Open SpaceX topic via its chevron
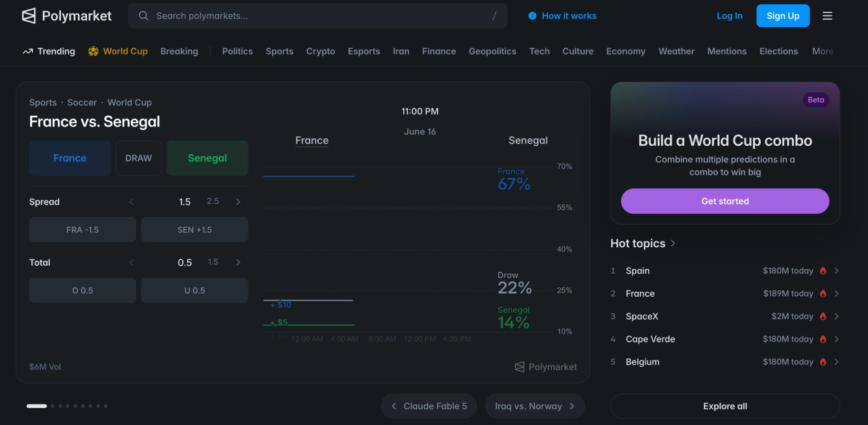This screenshot has width=868, height=425. (x=836, y=317)
